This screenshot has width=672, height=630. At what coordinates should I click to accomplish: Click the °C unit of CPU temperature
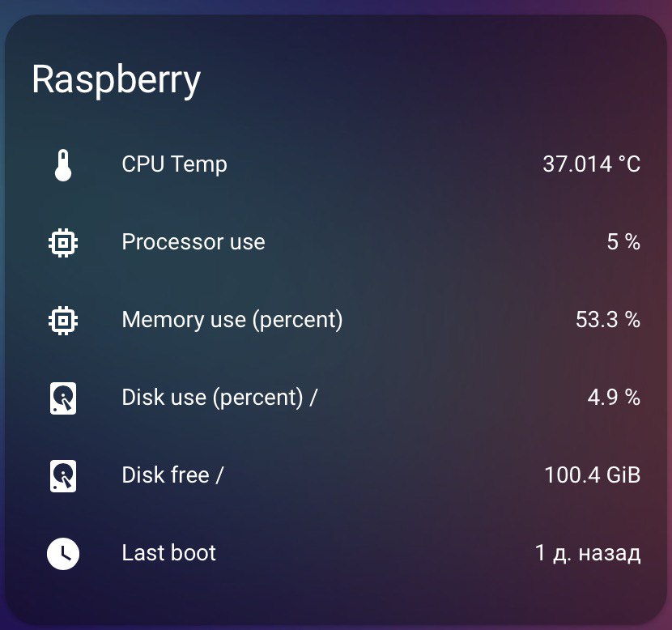629,164
